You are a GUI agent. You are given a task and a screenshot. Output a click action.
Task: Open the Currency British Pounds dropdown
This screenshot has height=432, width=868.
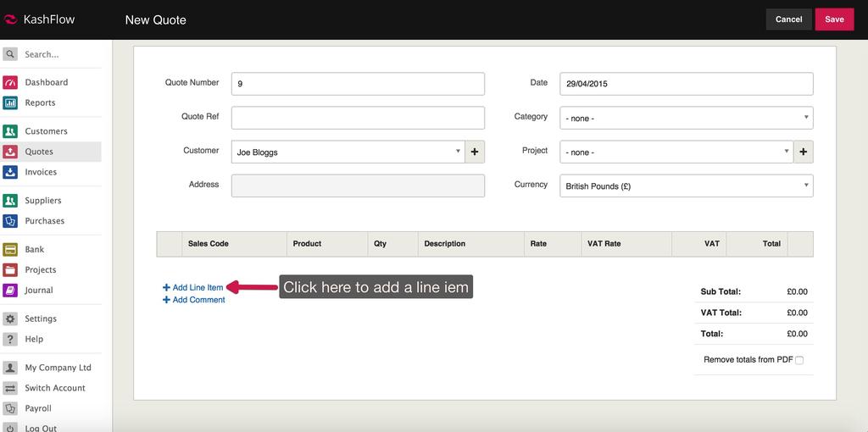(x=686, y=186)
